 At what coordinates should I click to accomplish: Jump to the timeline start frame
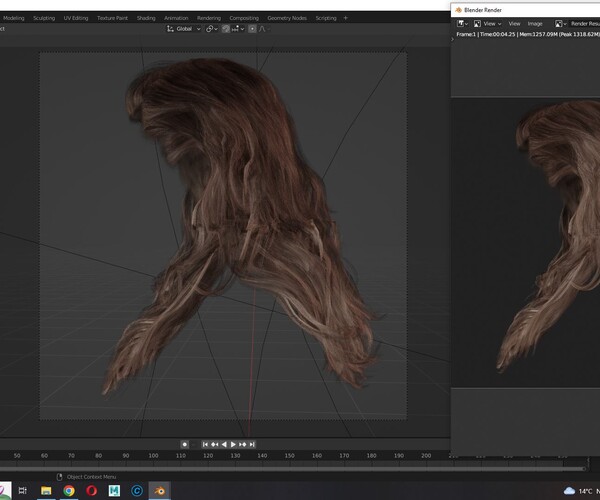(205, 445)
